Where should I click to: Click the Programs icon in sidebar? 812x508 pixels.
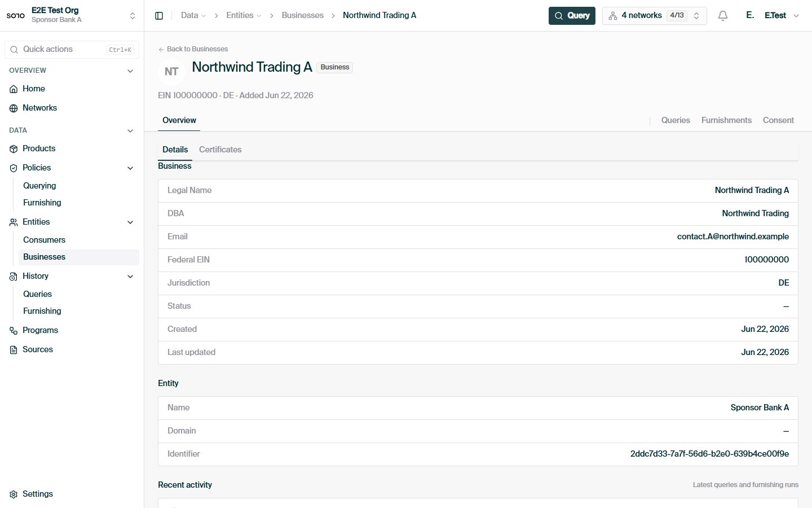14,330
